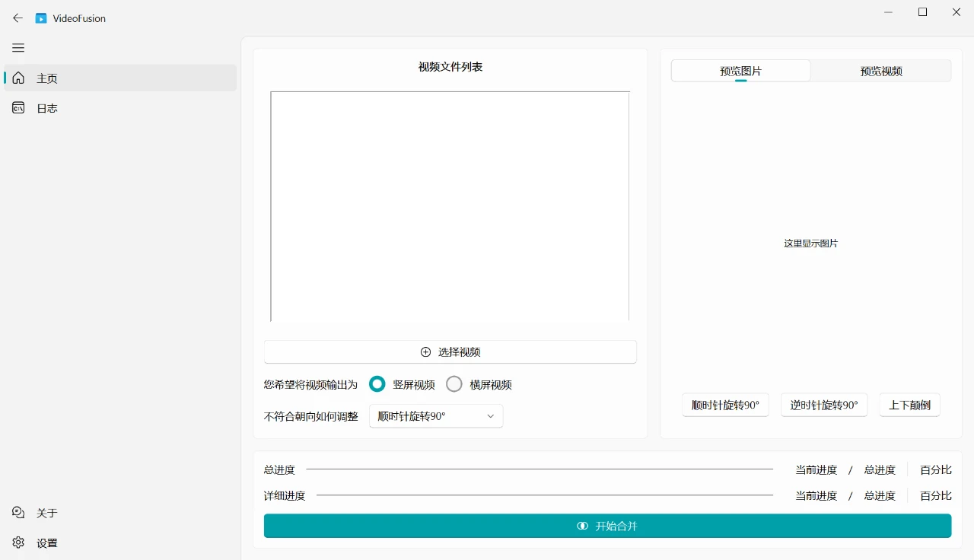The width and height of the screenshot is (974, 560).
Task: Click the plus-circle icon in 选择视频
Action: (x=426, y=352)
